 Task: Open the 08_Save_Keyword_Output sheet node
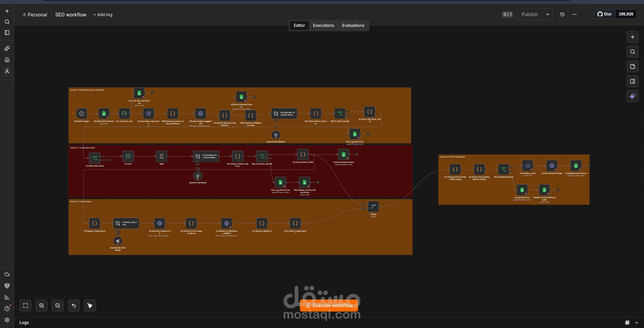click(x=241, y=97)
